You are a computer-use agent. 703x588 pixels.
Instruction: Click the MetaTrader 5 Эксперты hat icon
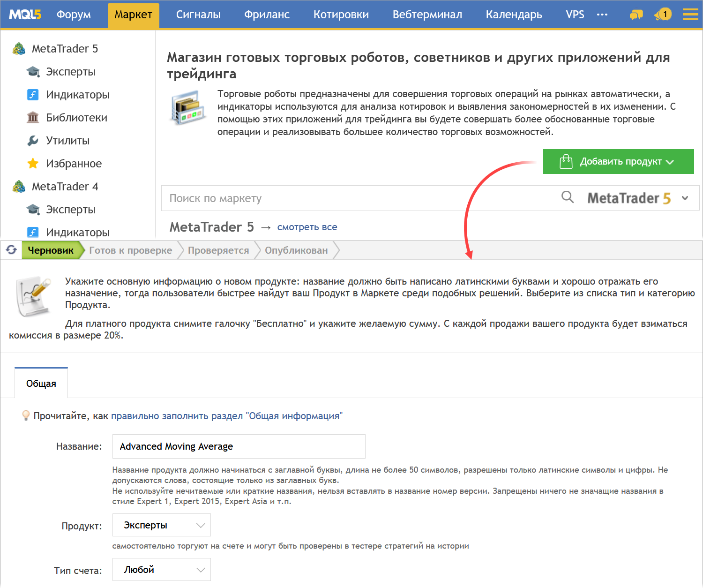[33, 72]
